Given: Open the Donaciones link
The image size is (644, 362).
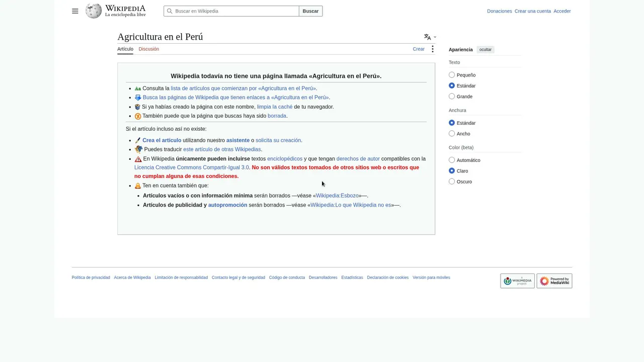Looking at the screenshot, I should pyautogui.click(x=499, y=11).
